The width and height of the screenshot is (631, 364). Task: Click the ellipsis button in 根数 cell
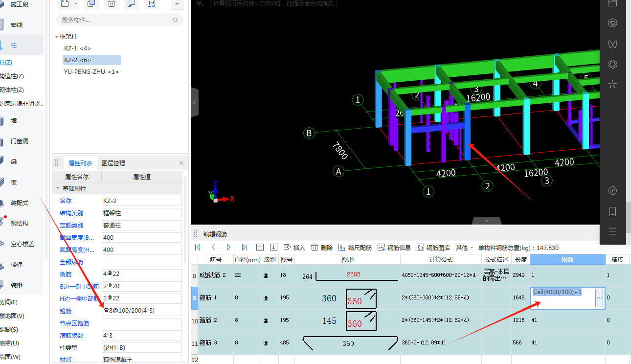pyautogui.click(x=599, y=298)
